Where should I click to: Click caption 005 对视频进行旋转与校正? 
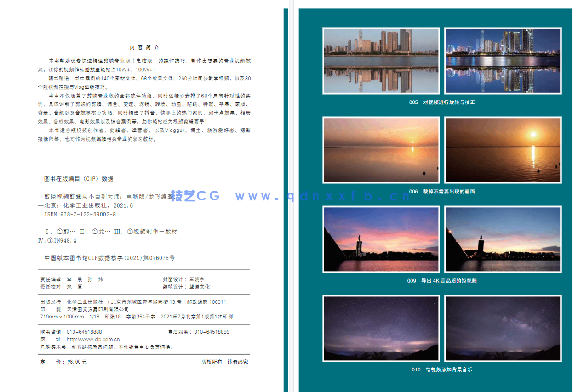tap(441, 102)
